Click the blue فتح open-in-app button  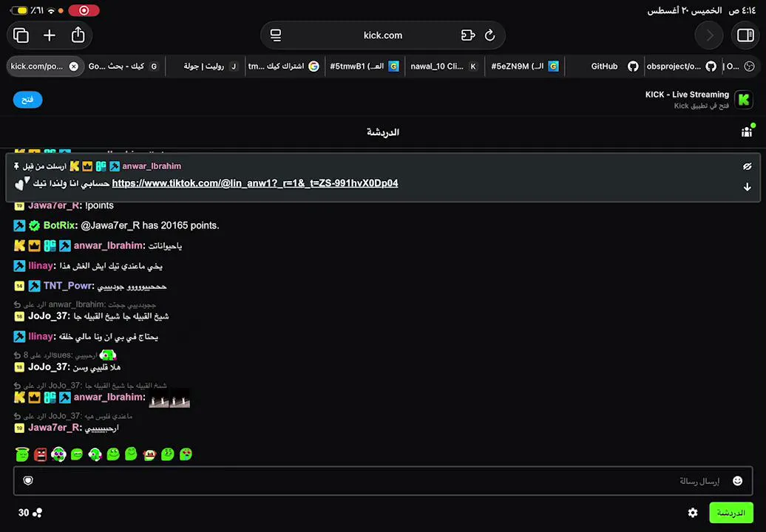(27, 100)
